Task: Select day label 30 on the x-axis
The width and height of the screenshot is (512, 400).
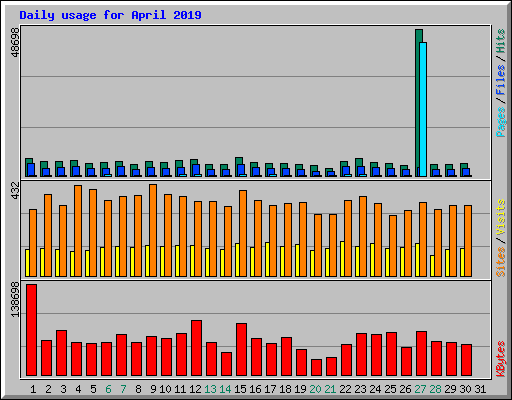Action: tap(465, 389)
